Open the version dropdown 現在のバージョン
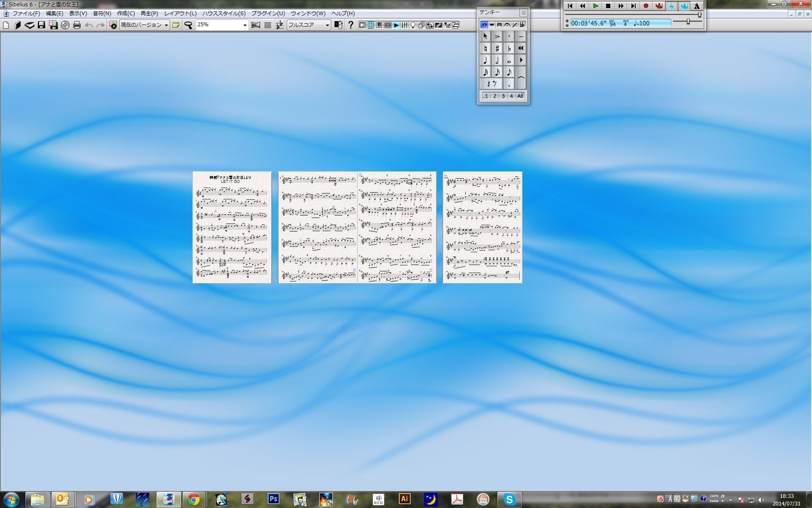This screenshot has width=812, height=508. [144, 25]
